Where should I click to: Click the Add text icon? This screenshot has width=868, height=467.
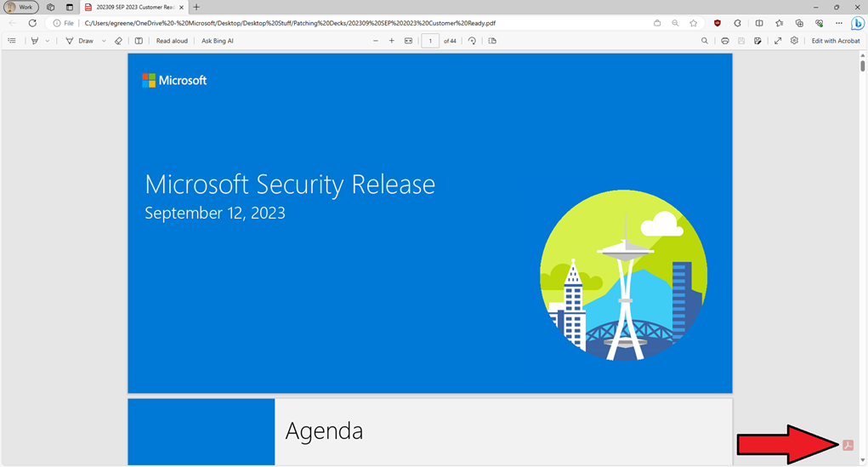139,41
